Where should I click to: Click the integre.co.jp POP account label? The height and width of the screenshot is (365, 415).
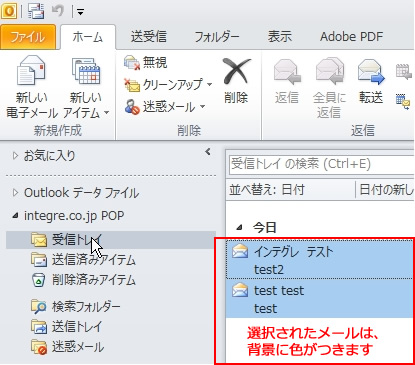(74, 216)
